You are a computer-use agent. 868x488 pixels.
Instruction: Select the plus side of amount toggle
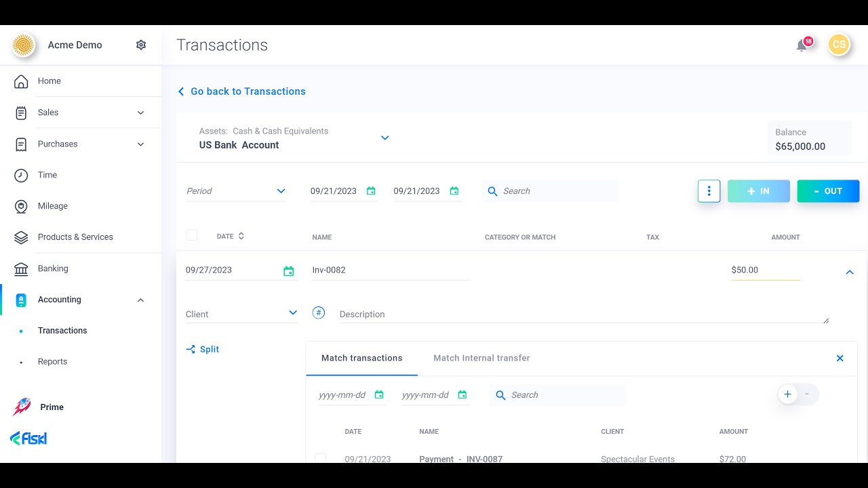coord(787,394)
